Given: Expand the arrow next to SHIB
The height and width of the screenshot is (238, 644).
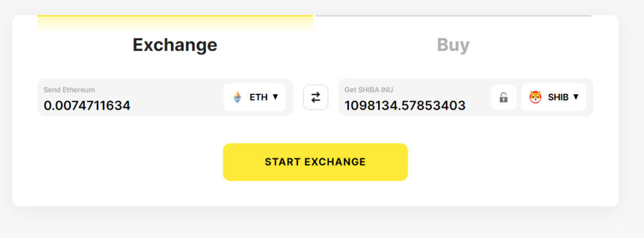Looking at the screenshot, I should tap(576, 96).
